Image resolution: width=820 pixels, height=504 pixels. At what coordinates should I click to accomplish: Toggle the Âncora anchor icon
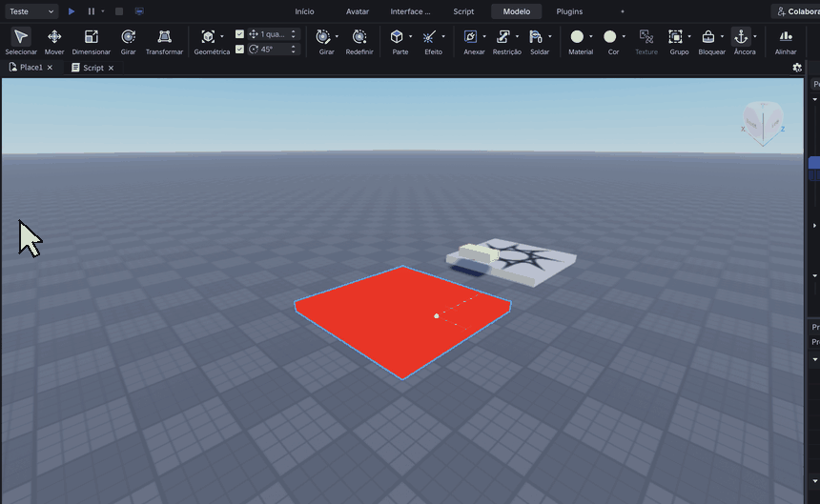point(741,36)
